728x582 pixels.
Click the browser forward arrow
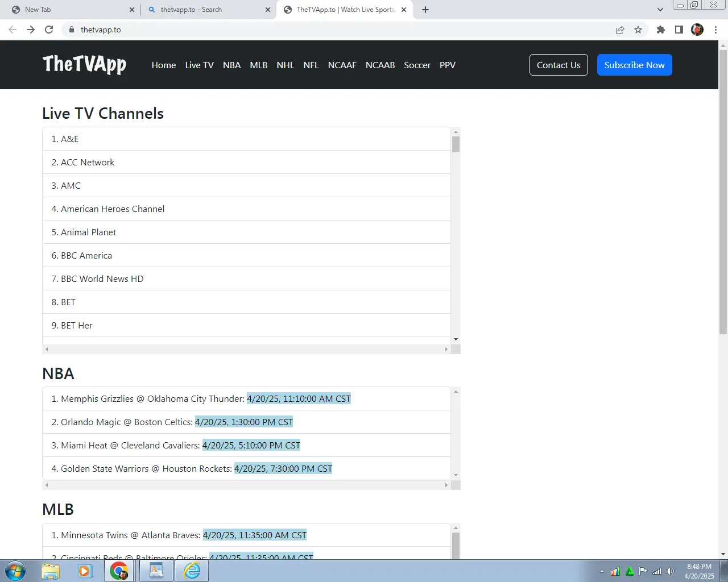(x=31, y=30)
